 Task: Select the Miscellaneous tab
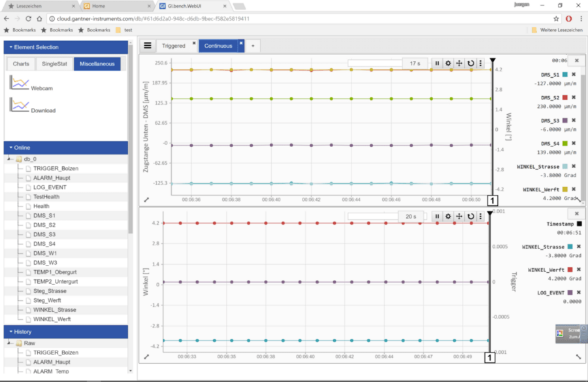pos(97,64)
